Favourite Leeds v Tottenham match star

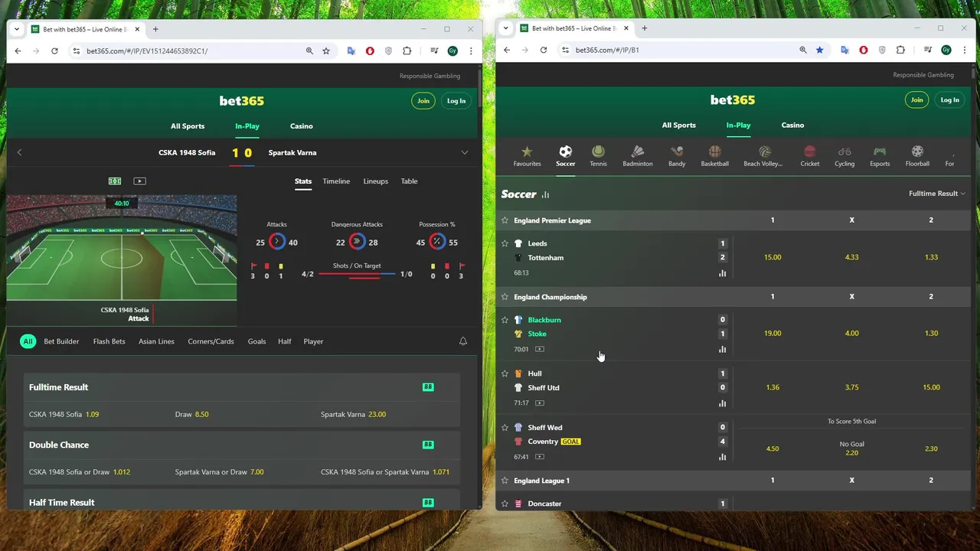505,243
